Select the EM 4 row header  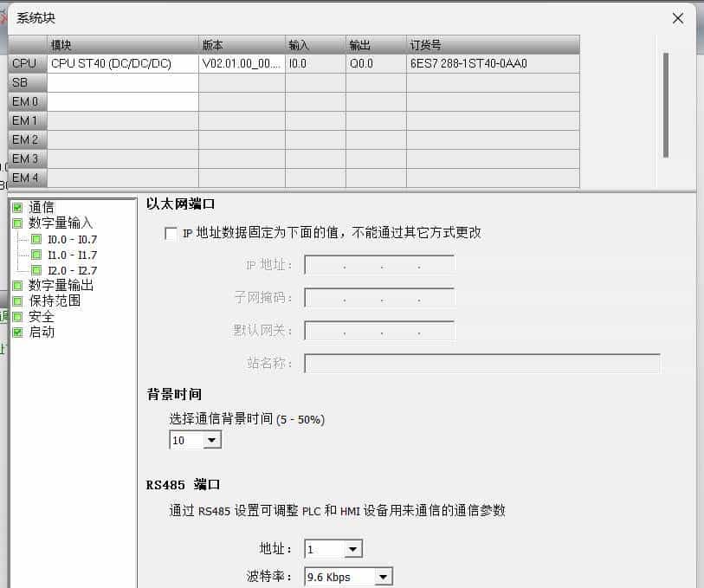25,178
